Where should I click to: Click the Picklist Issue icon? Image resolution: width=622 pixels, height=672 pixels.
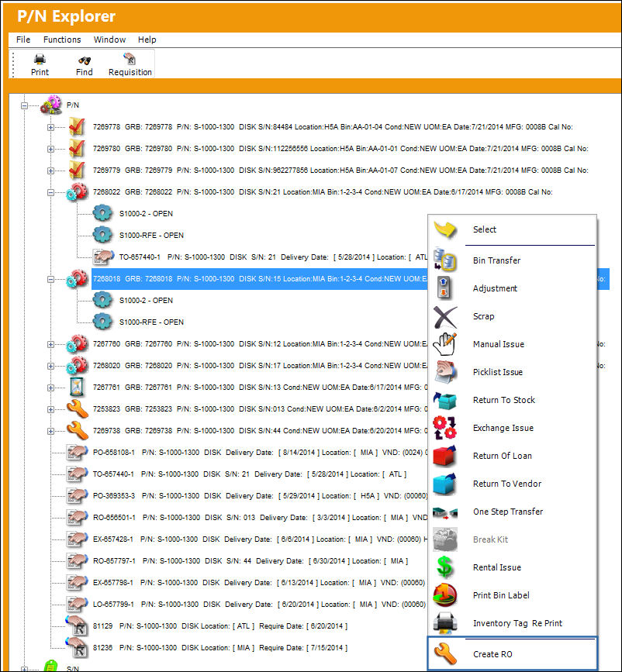coord(445,371)
